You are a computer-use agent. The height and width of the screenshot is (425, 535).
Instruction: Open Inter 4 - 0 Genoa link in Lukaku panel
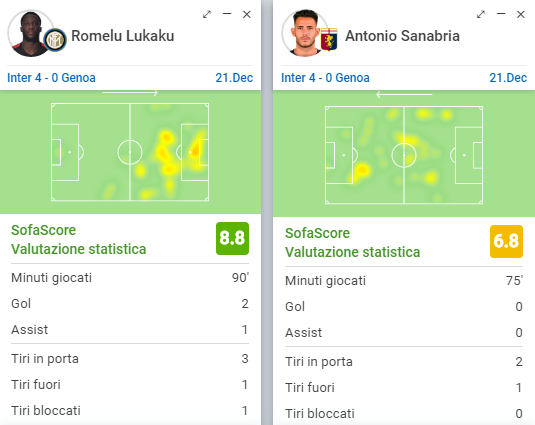point(51,78)
